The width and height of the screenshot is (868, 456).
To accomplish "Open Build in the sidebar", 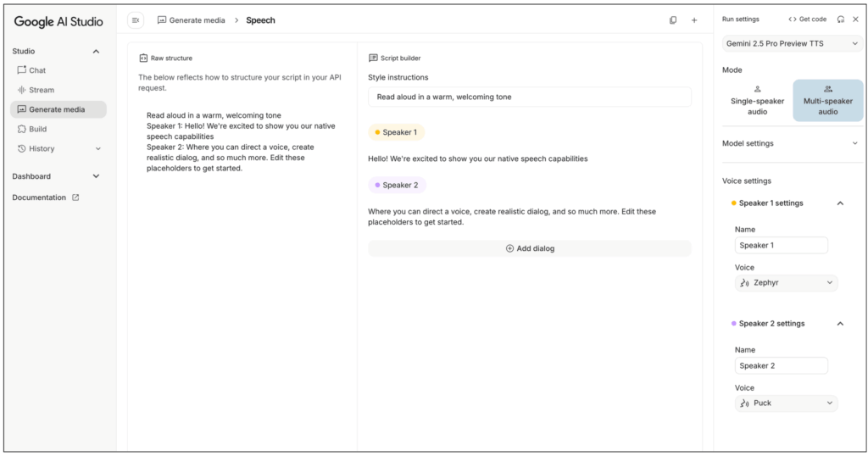I will pos(37,129).
